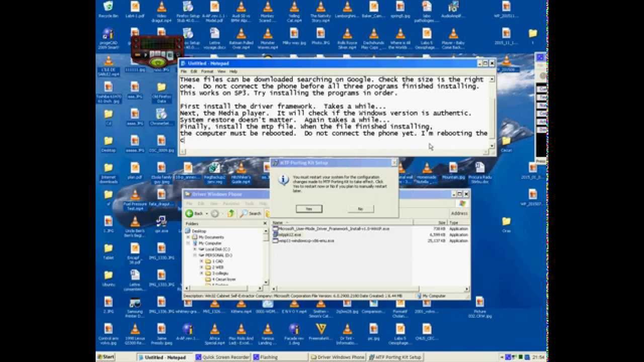Click Notepad's vertical scrollbar up arrow
This screenshot has width=644, height=362.
pyautogui.click(x=492, y=79)
